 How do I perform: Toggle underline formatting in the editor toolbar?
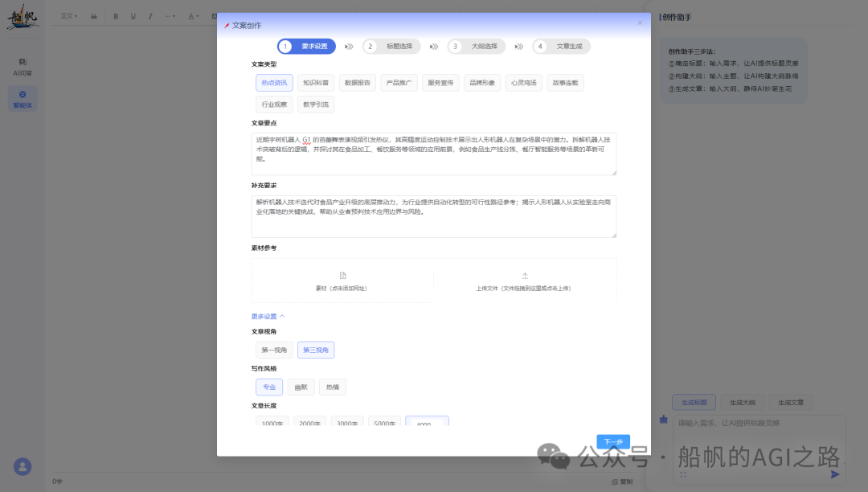coord(133,16)
